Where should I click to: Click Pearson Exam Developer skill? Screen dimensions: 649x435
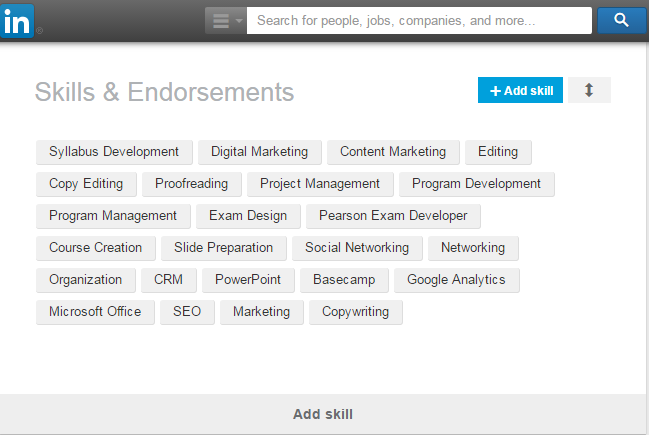coord(393,216)
